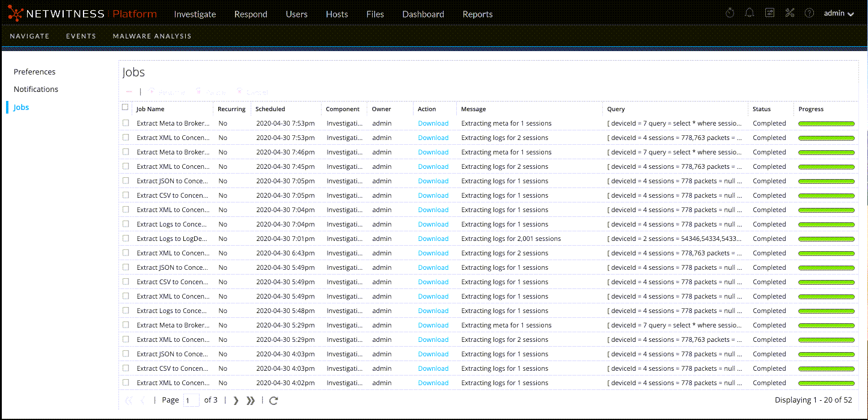This screenshot has width=868, height=420.
Task: Click the sliders preferences icon in header
Action: 769,13
